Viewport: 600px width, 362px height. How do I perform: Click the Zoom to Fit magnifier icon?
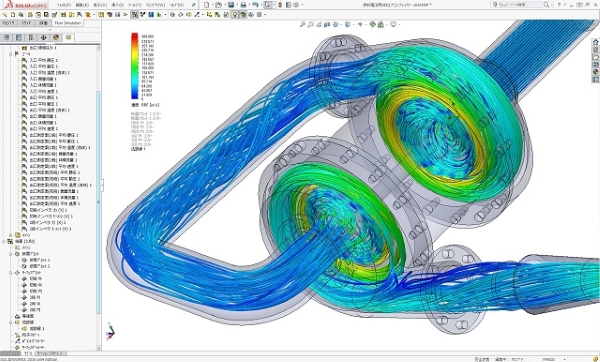pos(302,24)
